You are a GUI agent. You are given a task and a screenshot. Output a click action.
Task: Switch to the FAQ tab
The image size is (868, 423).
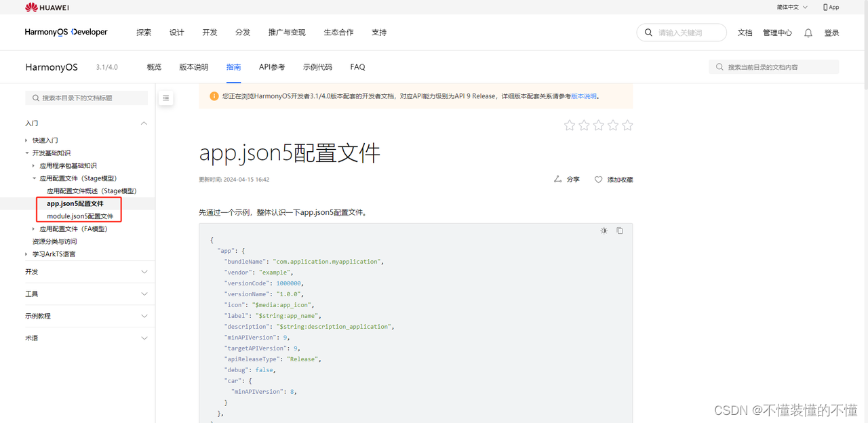click(357, 67)
